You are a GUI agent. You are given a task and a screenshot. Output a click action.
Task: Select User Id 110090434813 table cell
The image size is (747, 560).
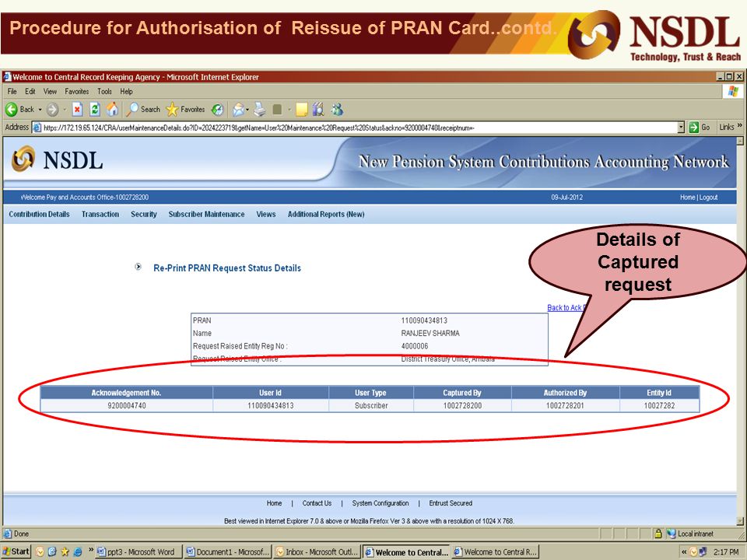pyautogui.click(x=270, y=406)
